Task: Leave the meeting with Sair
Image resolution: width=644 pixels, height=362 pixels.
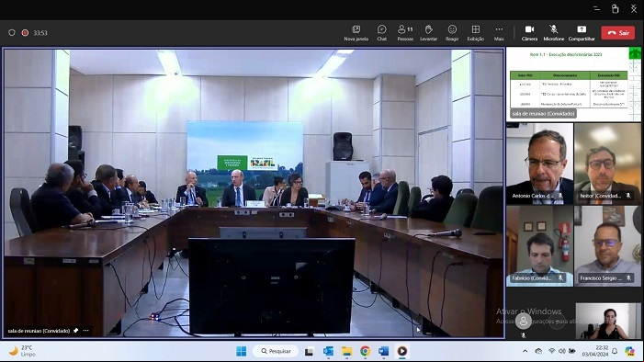Action: point(618,33)
